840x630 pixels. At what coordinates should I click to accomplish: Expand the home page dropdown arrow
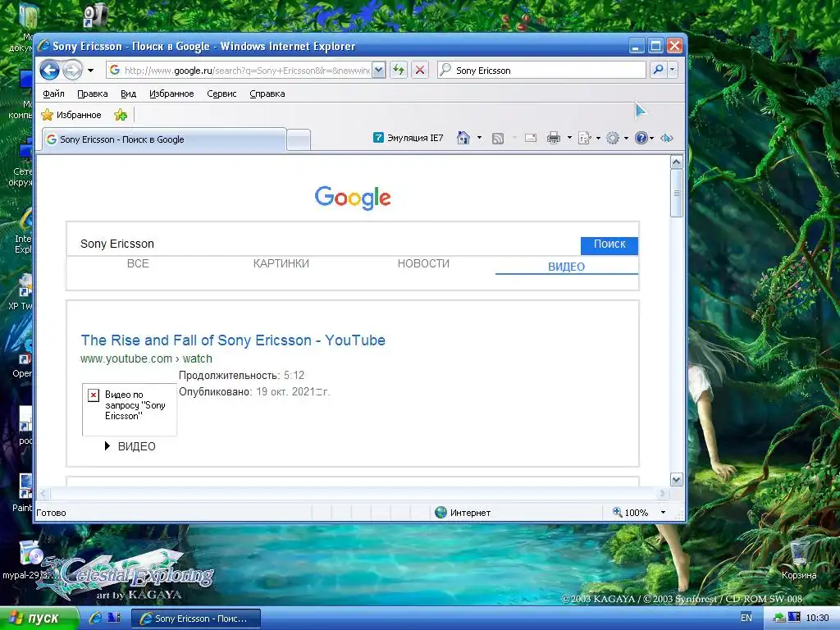tap(479, 138)
